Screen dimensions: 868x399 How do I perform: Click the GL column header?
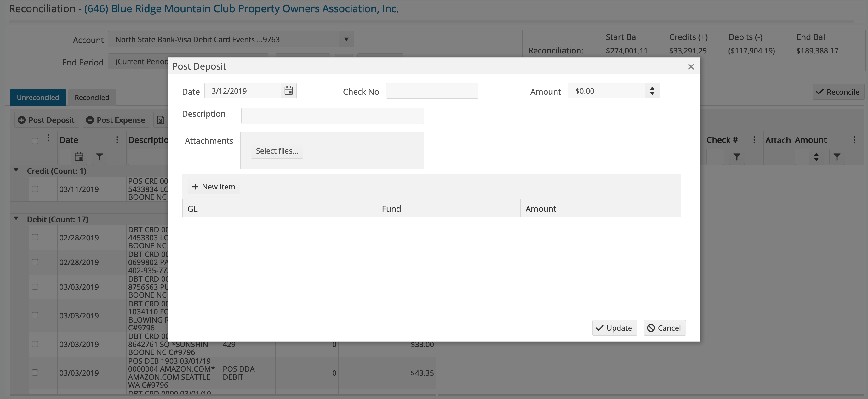tap(279, 209)
